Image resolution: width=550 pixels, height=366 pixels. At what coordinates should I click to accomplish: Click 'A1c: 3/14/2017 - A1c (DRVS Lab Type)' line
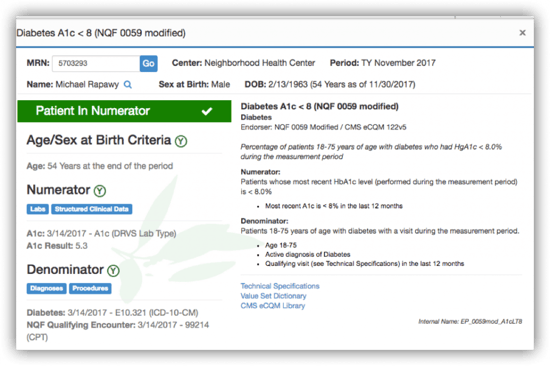[101, 233]
